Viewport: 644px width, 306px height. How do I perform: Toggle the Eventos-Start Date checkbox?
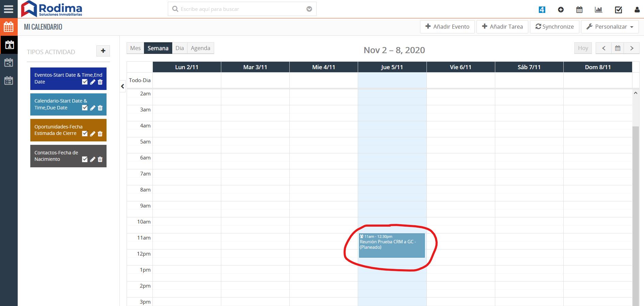[x=85, y=82]
